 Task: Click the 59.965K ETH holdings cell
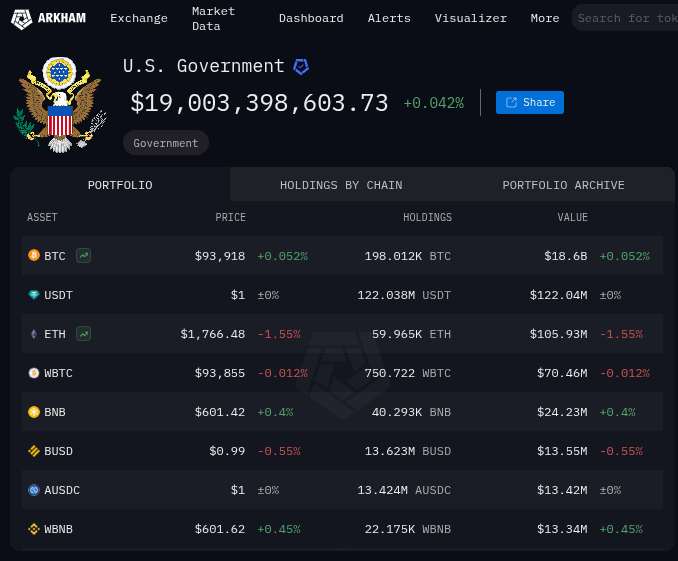(411, 334)
